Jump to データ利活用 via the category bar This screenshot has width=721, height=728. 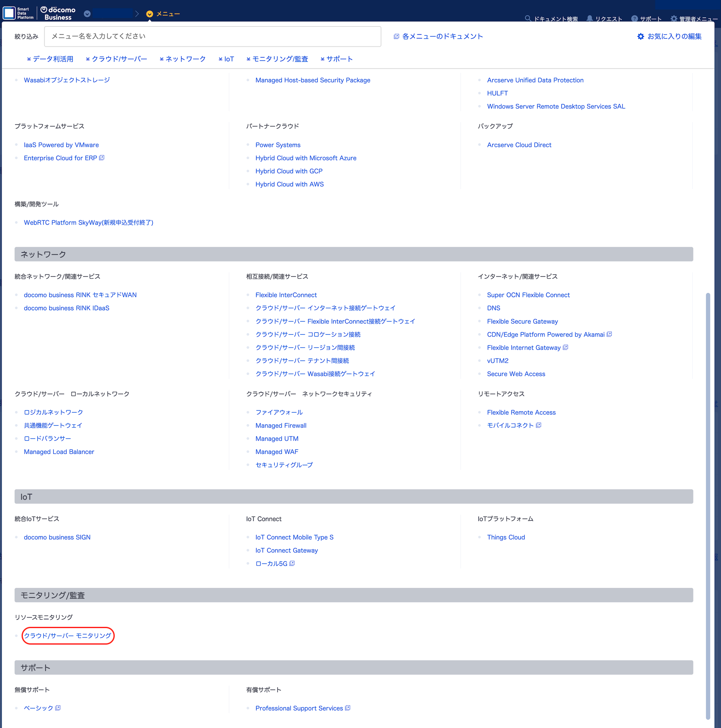point(50,59)
